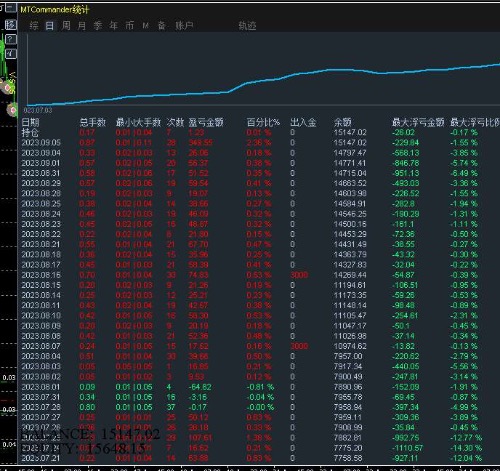
Task: Switch to the 账户 account tab
Action: coord(184,26)
